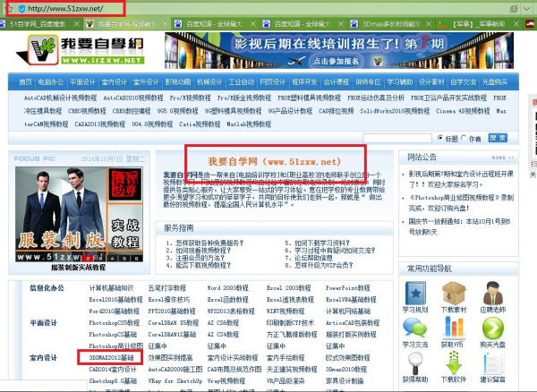Switch to the 51自学网_百度搜索 tab
This screenshot has height=392, width=537.
[38, 24]
